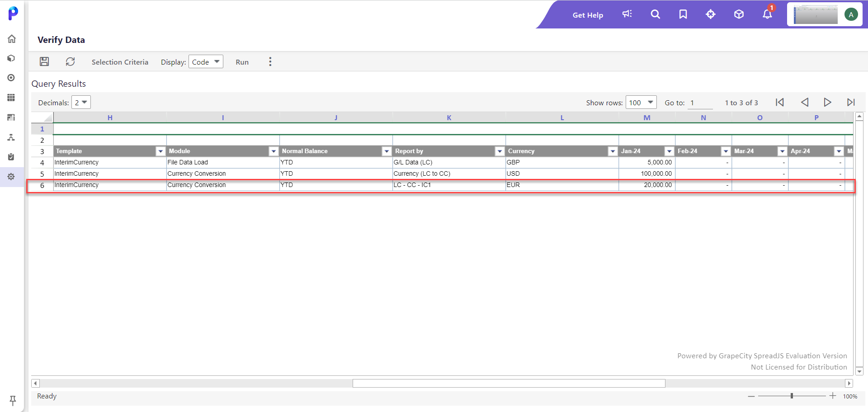
Task: Open the Template column filter dropdown
Action: click(160, 151)
